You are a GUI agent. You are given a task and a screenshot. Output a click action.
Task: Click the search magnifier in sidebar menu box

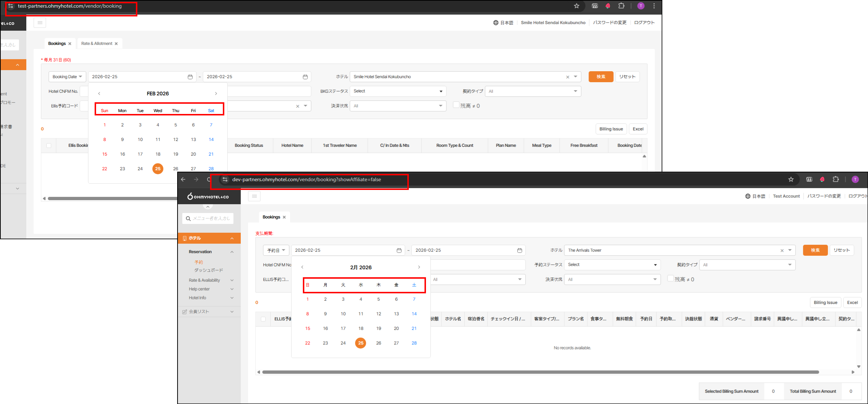point(188,218)
